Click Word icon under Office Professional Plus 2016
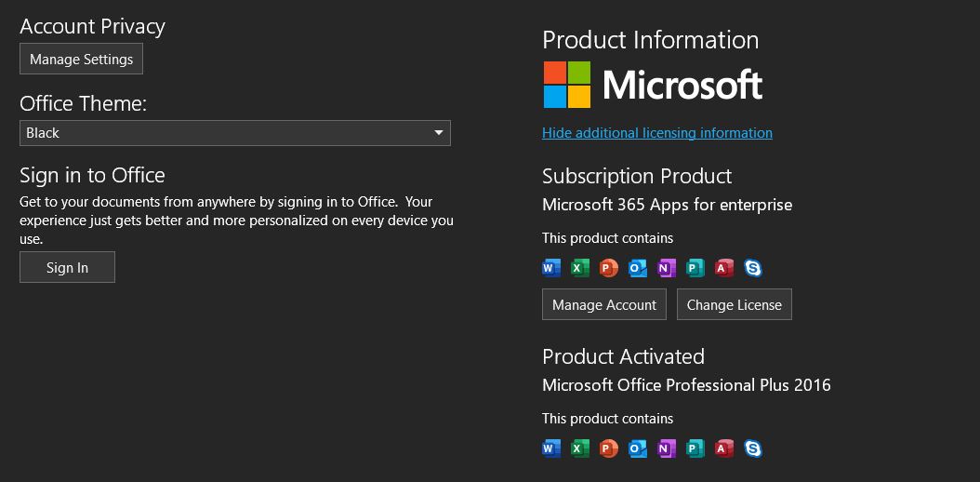This screenshot has height=482, width=980. tap(551, 449)
